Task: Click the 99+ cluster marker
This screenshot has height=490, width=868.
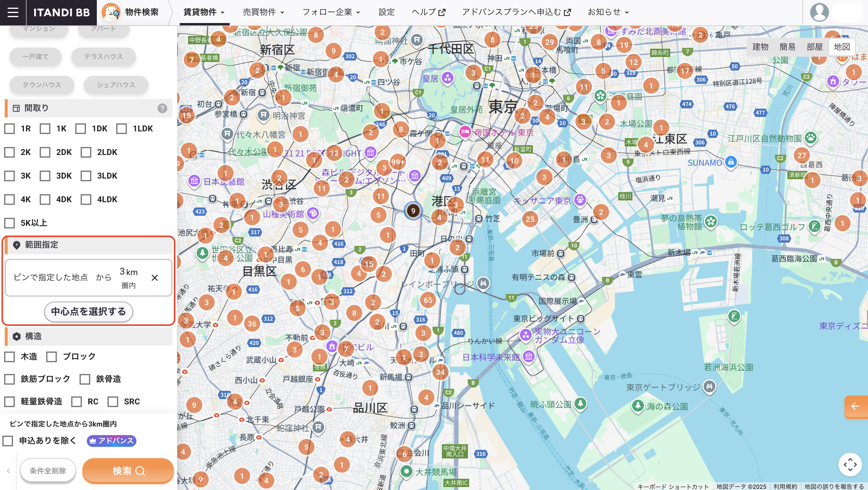Action: coord(398,162)
